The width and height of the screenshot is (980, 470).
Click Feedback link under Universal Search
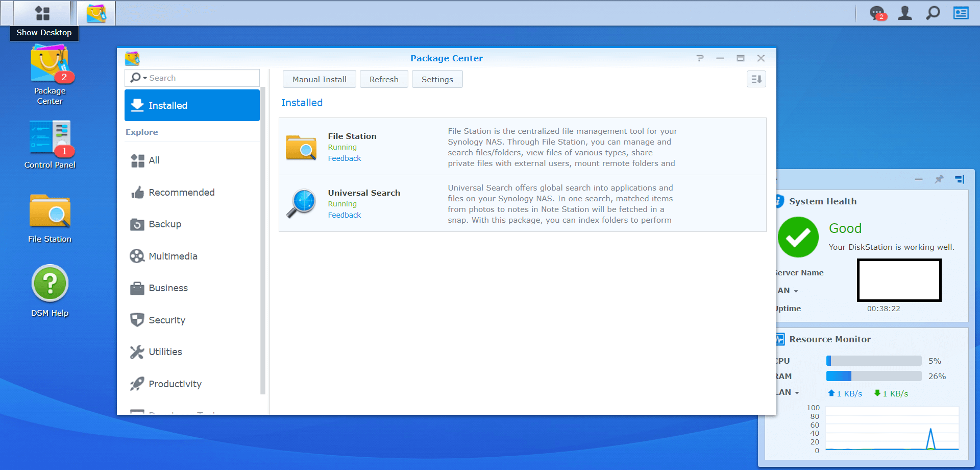(x=345, y=215)
